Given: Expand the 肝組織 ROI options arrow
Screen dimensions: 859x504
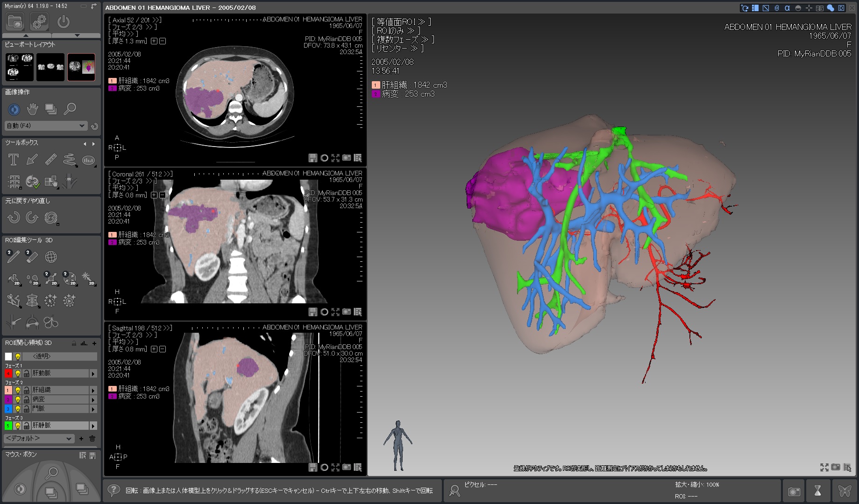Looking at the screenshot, I should [x=93, y=391].
